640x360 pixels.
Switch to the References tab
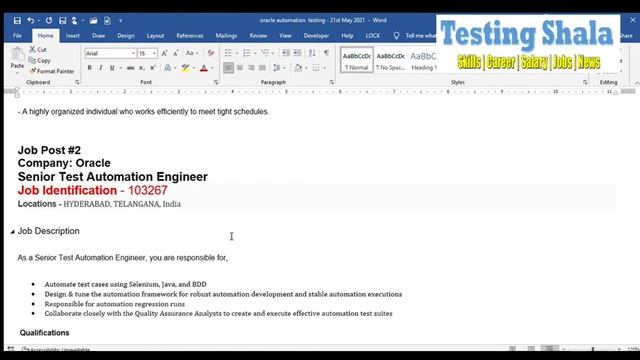tap(190, 36)
